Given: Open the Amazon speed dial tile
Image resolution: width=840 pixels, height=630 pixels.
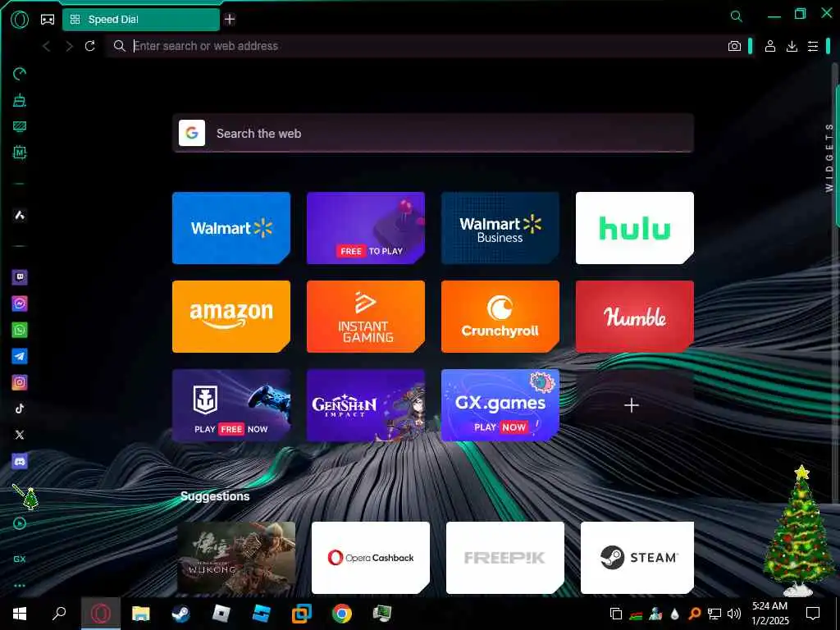Looking at the screenshot, I should click(x=231, y=317).
